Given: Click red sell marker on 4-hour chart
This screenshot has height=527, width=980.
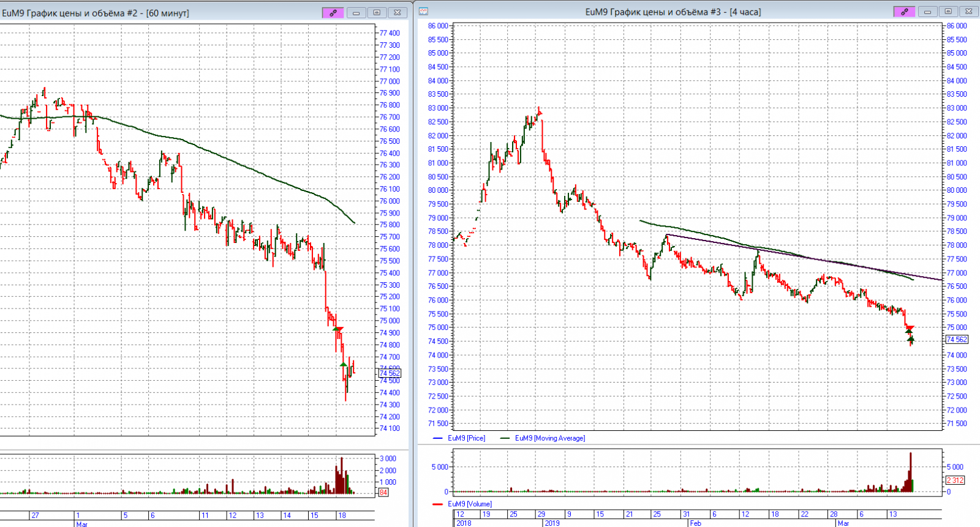Looking at the screenshot, I should tap(910, 328).
